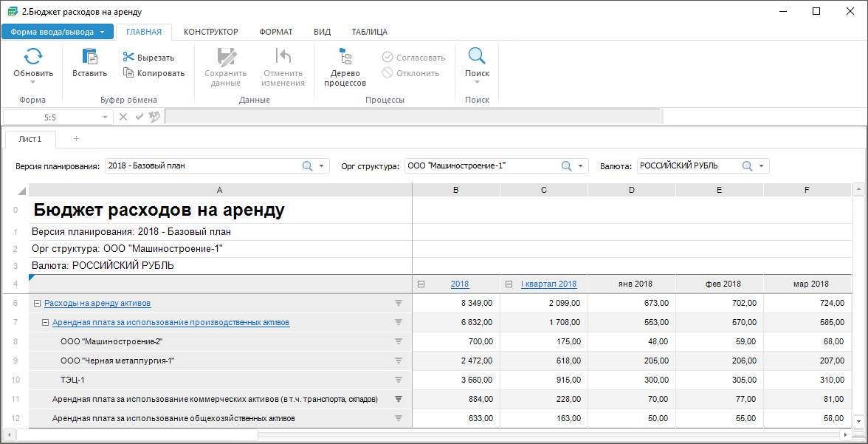Click the Обновить refresh icon

point(33,57)
